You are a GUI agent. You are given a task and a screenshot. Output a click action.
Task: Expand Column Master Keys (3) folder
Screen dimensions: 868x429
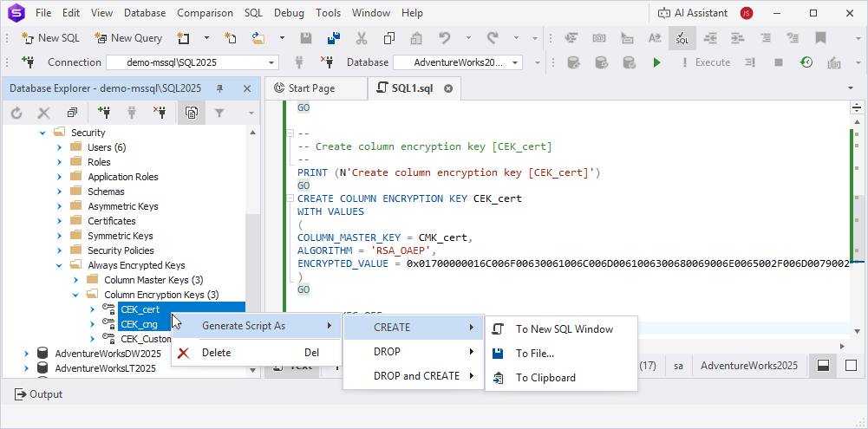[x=75, y=280]
